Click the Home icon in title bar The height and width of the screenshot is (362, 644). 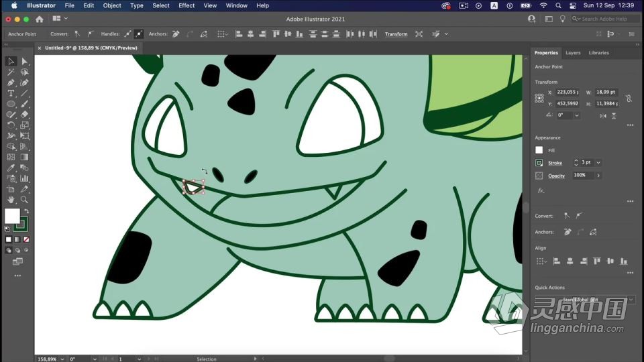click(x=40, y=19)
